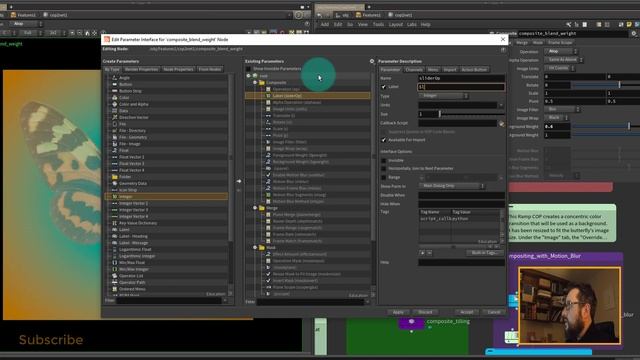Toggle Available For Import checkbox
The image size is (640, 360).
(383, 140)
